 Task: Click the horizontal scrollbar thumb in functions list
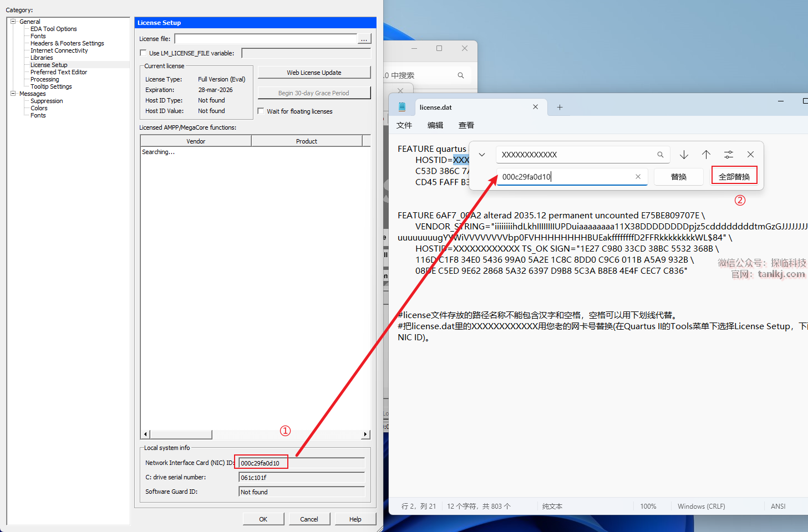(x=181, y=434)
